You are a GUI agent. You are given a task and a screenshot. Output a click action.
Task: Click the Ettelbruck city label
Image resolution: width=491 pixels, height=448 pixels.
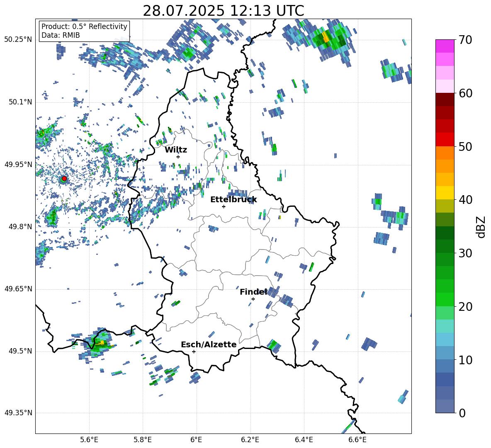pyautogui.click(x=233, y=200)
